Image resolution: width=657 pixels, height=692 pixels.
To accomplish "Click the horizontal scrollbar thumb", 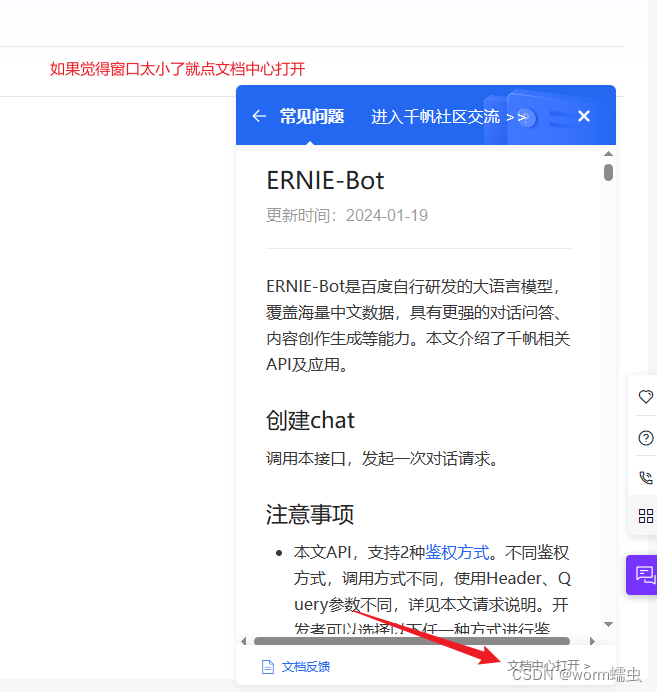I will 412,641.
